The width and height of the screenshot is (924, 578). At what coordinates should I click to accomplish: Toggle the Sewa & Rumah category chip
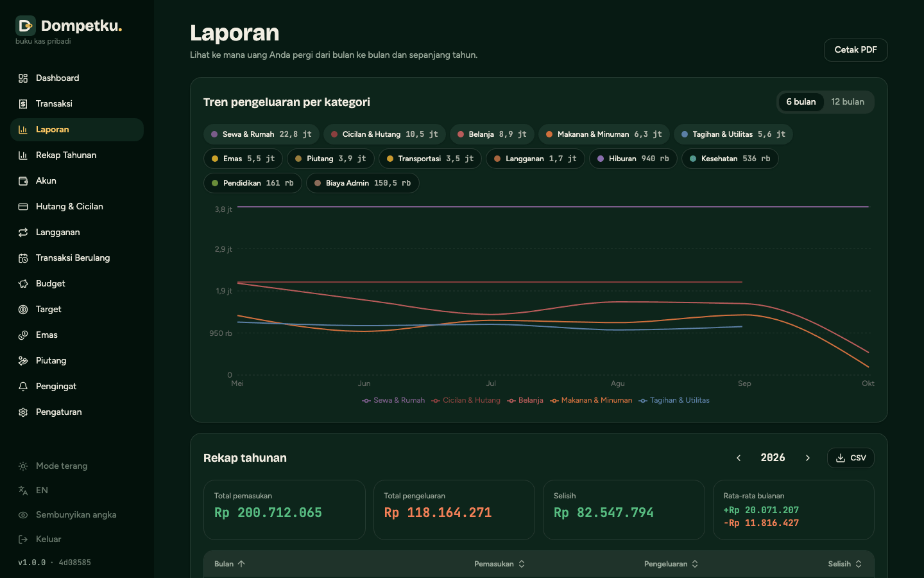(x=261, y=134)
